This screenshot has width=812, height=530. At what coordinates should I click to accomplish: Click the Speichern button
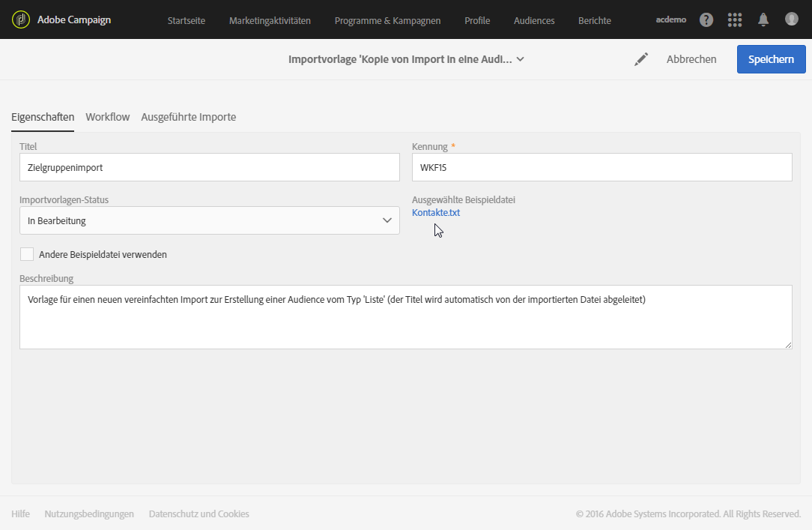pyautogui.click(x=771, y=59)
